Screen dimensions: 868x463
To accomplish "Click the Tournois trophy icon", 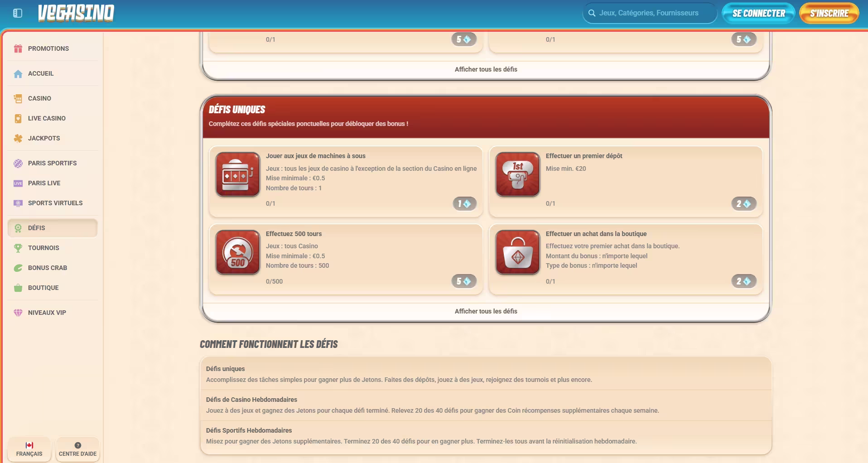I will click(18, 248).
